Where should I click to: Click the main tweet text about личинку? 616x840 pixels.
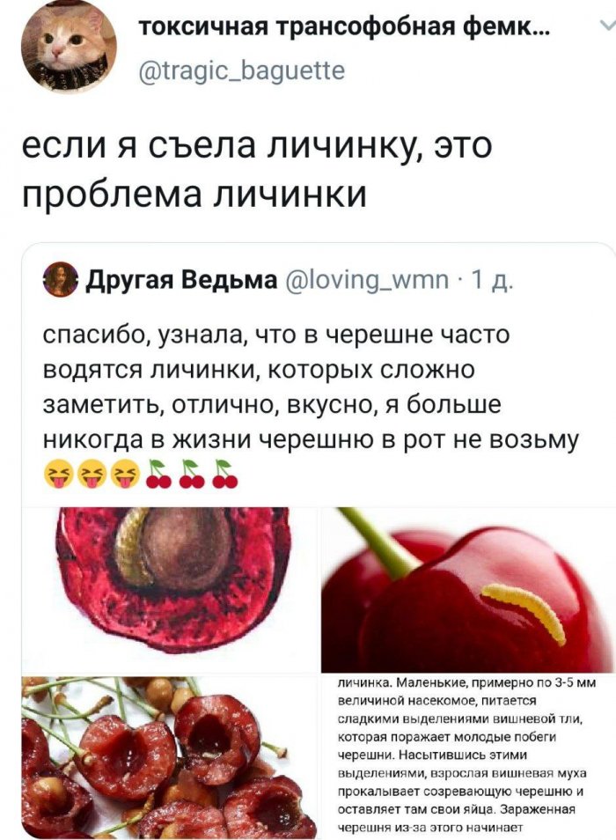[x=256, y=170]
